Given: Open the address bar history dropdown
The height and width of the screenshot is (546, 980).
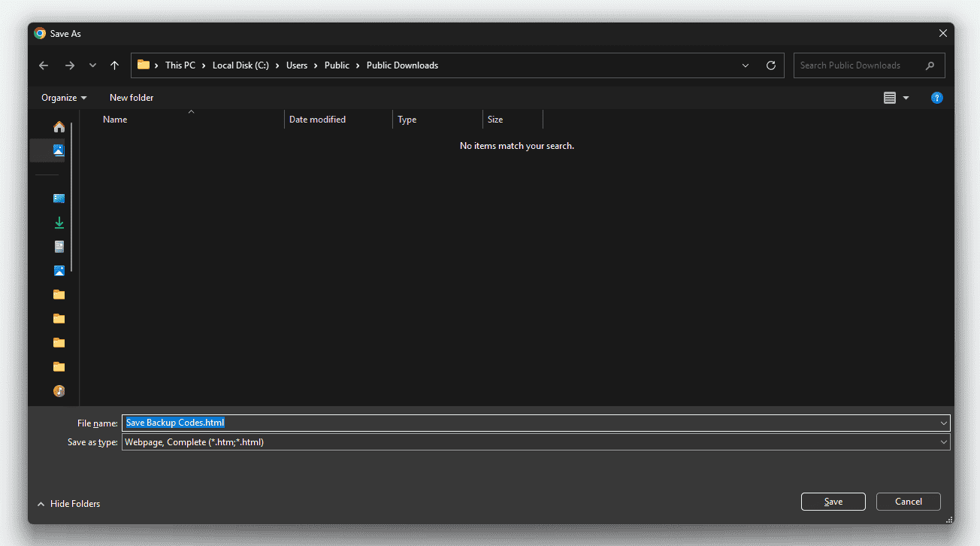Looking at the screenshot, I should (x=746, y=65).
